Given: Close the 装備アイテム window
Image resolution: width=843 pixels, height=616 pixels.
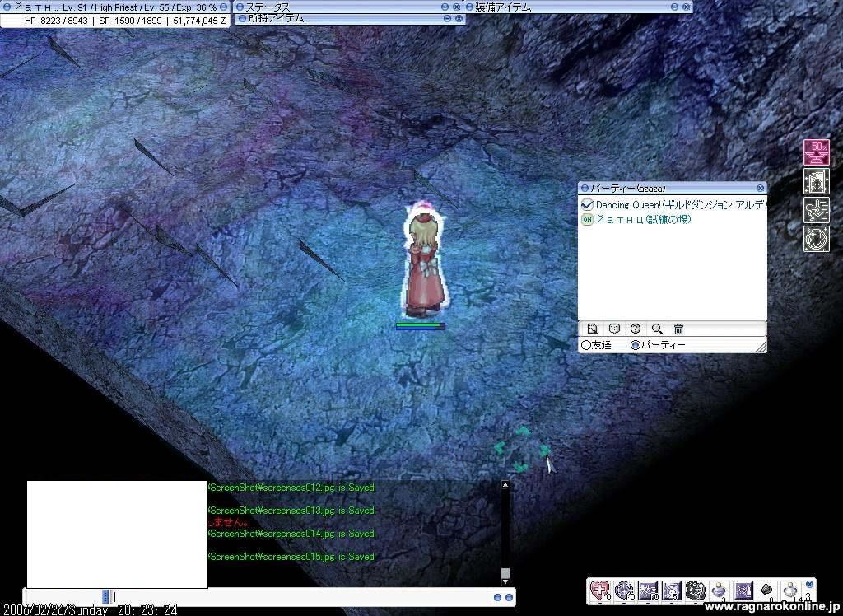Looking at the screenshot, I should pos(687,7).
